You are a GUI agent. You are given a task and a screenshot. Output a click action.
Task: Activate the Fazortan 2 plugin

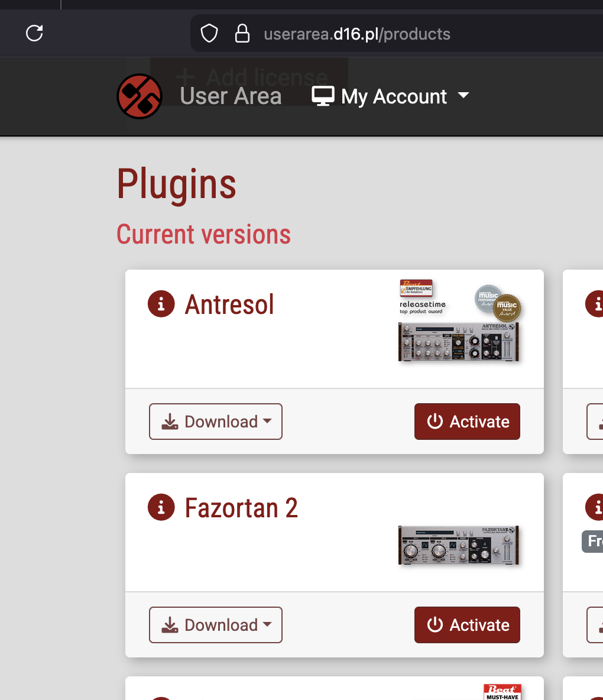(467, 625)
